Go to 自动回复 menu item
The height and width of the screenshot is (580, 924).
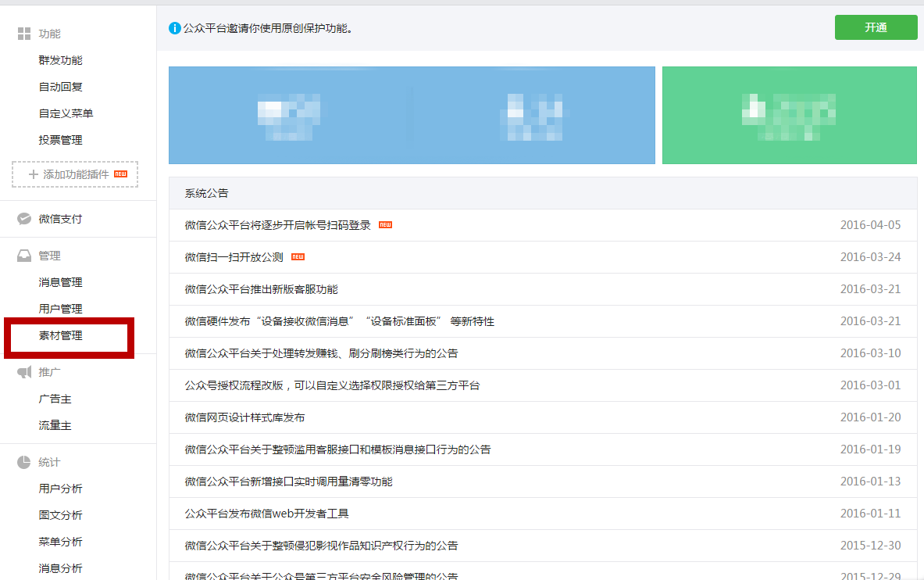click(x=60, y=87)
